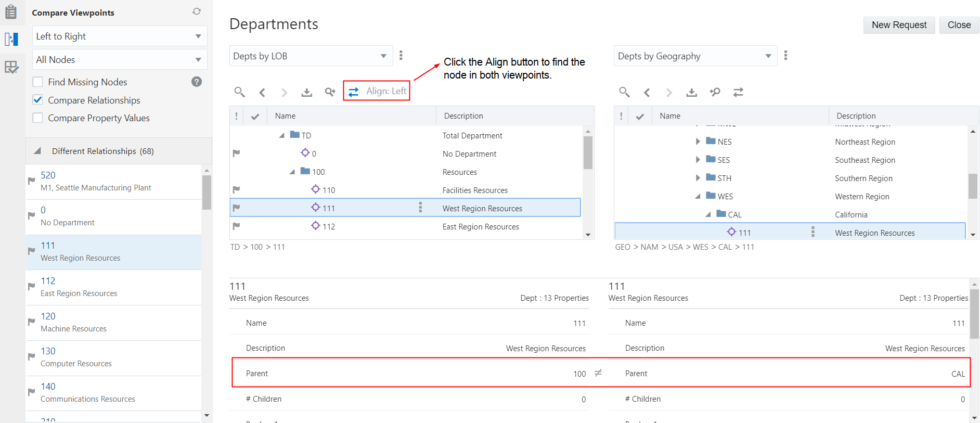Go to previous node in left viewpoint
Viewport: 980px width, 423px height.
pos(262,92)
